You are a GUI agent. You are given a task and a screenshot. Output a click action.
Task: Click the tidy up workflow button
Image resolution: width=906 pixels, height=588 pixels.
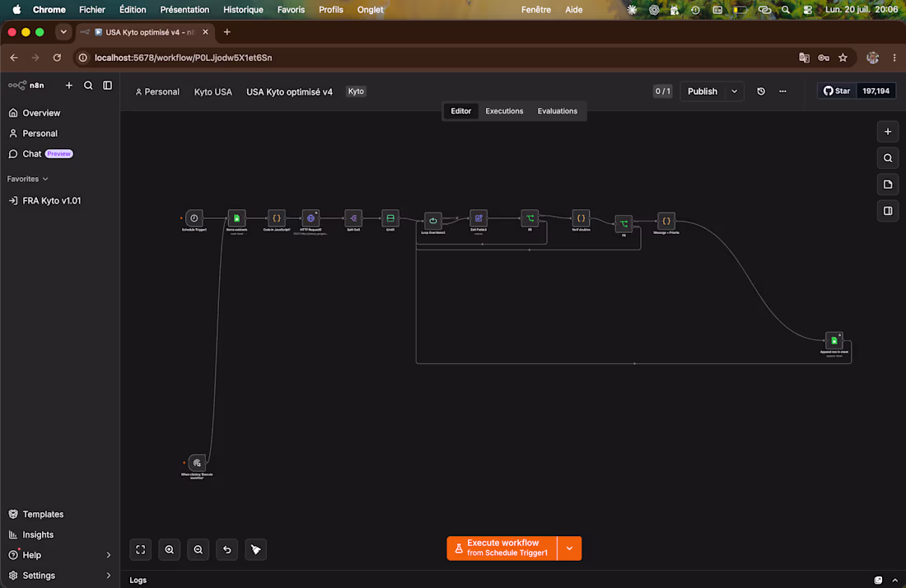click(x=256, y=550)
